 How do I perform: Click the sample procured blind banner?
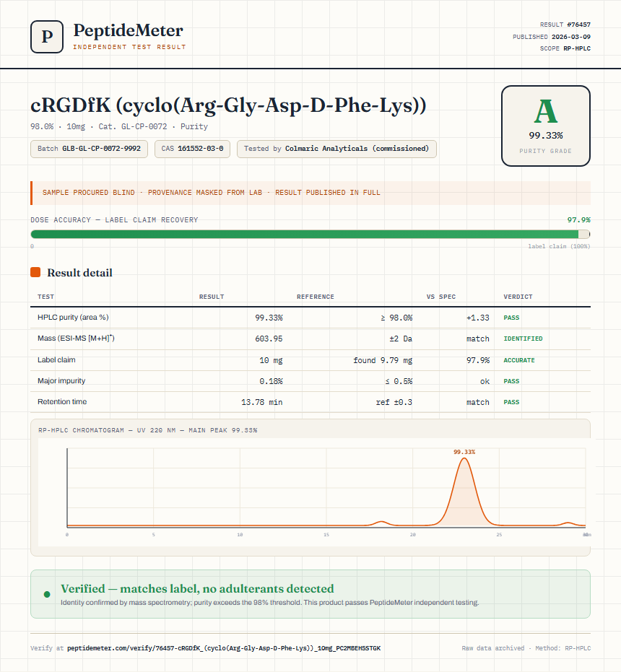pyautogui.click(x=310, y=193)
